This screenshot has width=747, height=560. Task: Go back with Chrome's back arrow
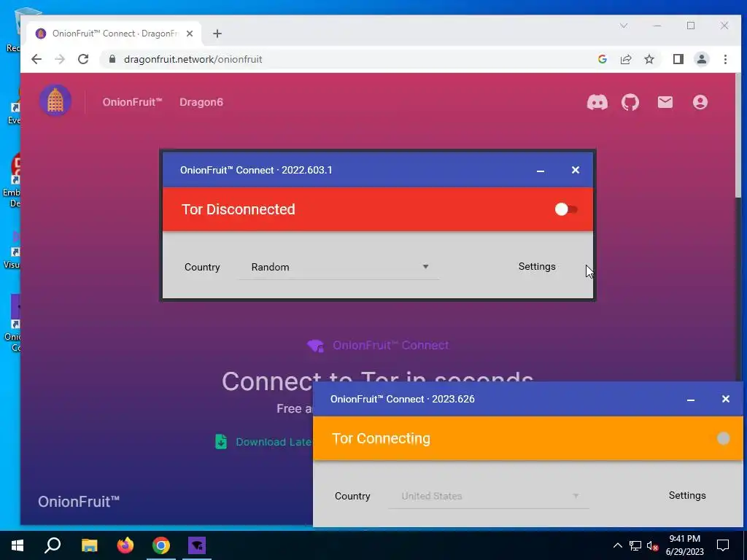pos(36,59)
